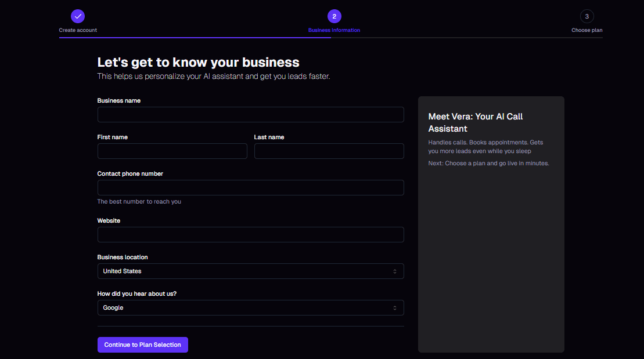The image size is (644, 359).
Task: Click the Business location chevron arrows
Action: [x=395, y=271]
